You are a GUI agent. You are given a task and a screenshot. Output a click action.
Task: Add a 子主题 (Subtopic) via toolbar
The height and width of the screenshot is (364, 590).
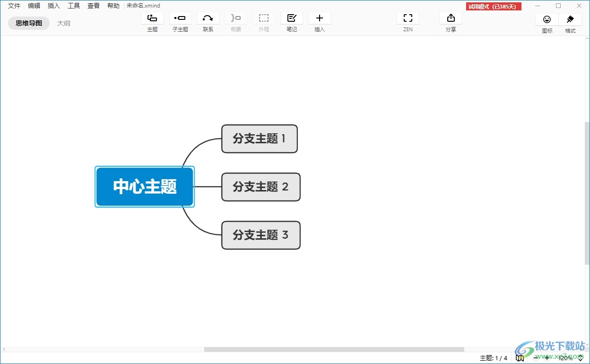click(180, 18)
